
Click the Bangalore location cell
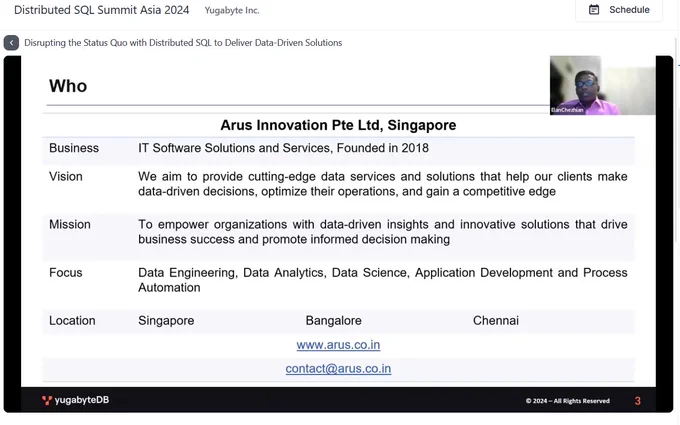[333, 320]
